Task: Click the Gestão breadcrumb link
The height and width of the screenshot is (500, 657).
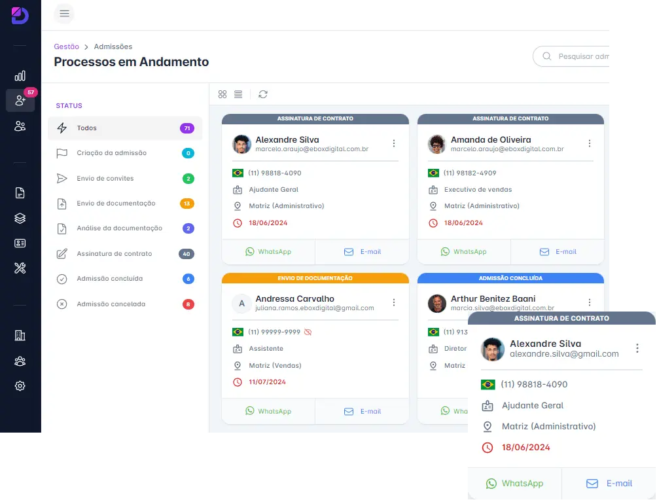Action: (66, 46)
